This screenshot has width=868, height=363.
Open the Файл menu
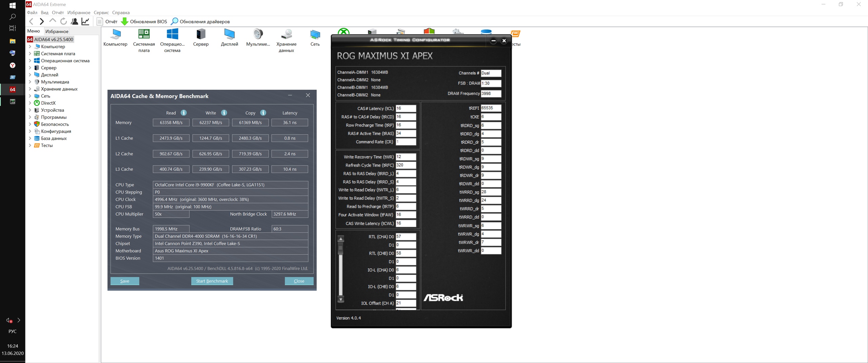coord(32,13)
